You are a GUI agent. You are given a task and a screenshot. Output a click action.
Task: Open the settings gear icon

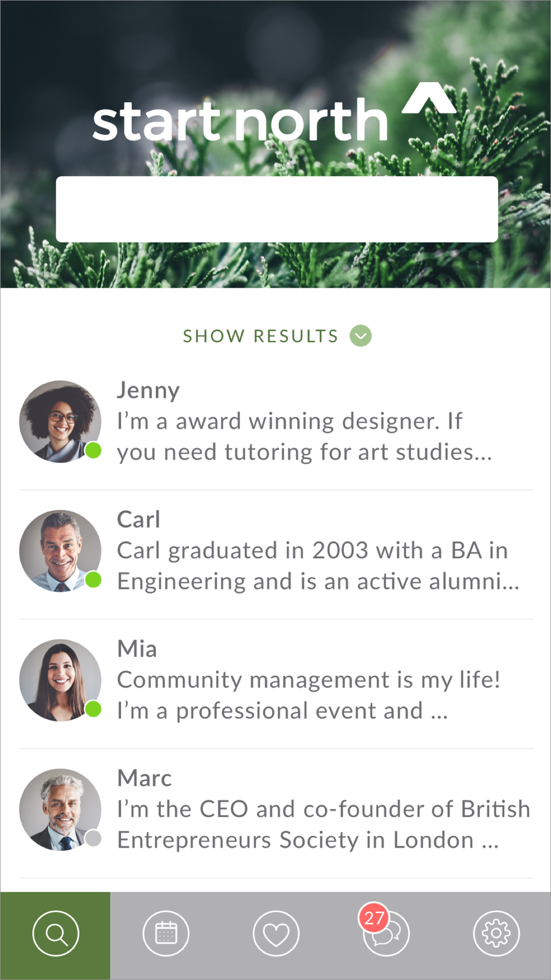coord(496,934)
